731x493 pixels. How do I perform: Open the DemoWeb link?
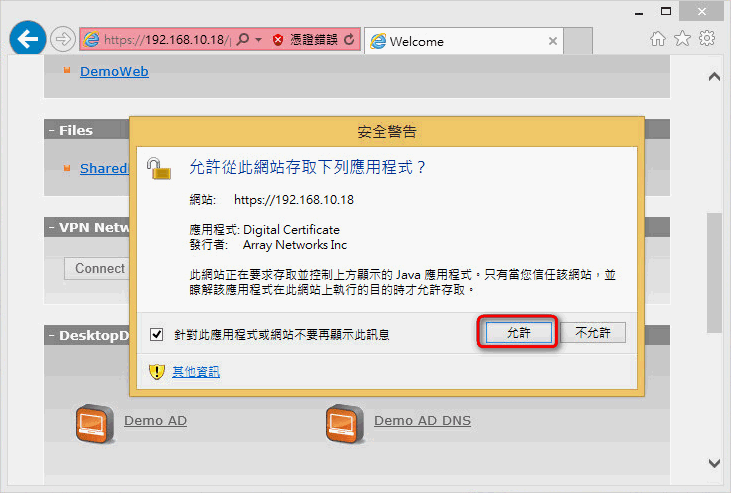(114, 71)
